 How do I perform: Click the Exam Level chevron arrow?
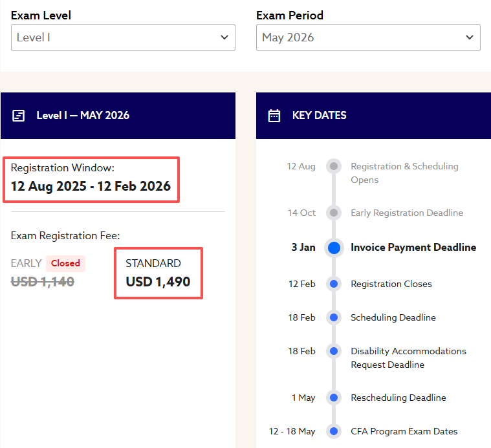(224, 37)
